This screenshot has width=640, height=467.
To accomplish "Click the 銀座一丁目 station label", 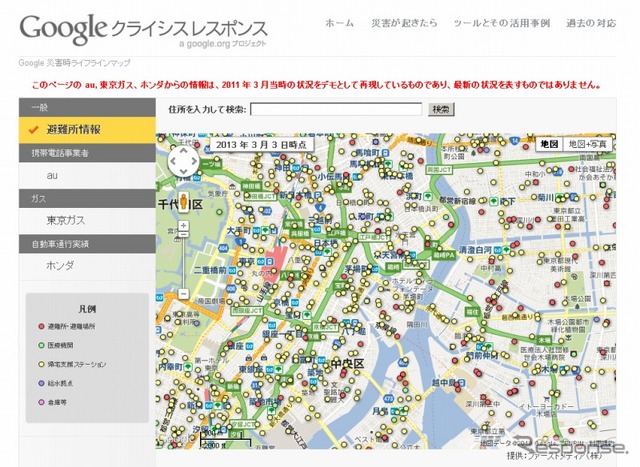I will (282, 334).
